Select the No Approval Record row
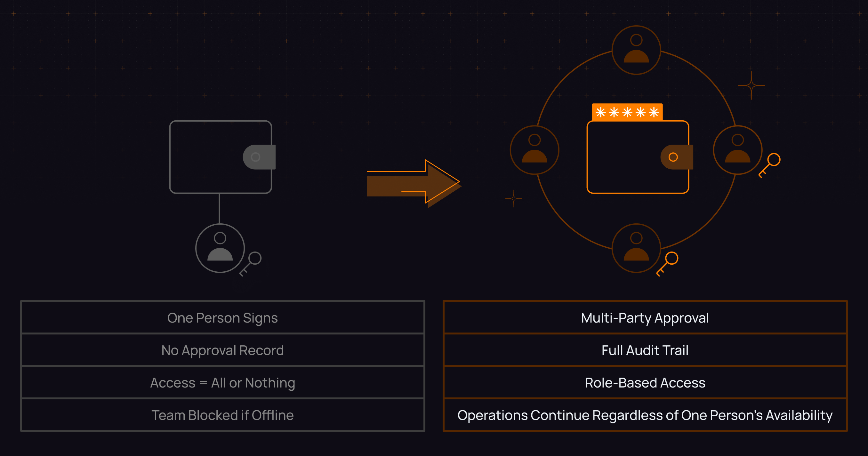Viewport: 868px width, 456px height. point(222,350)
